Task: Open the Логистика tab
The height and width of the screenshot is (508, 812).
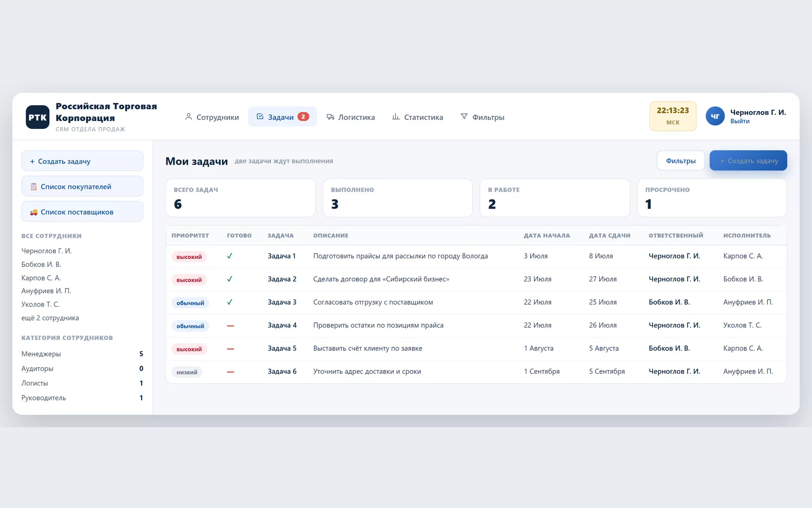Action: [351, 117]
